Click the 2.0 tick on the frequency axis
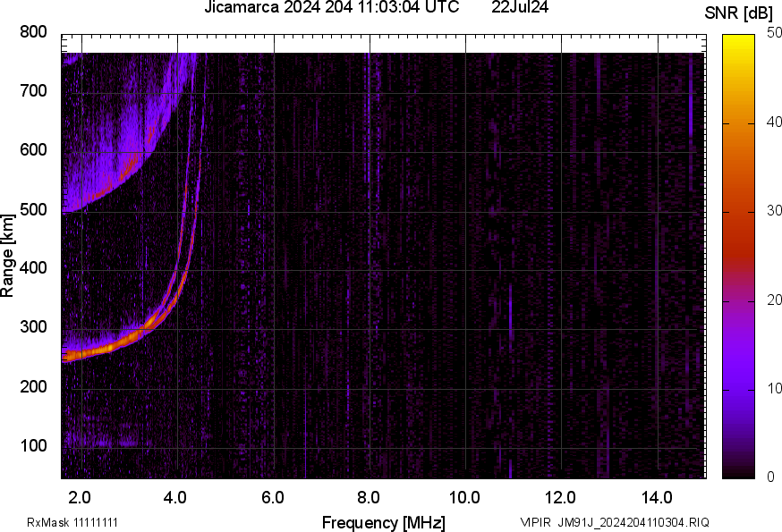 [81, 496]
